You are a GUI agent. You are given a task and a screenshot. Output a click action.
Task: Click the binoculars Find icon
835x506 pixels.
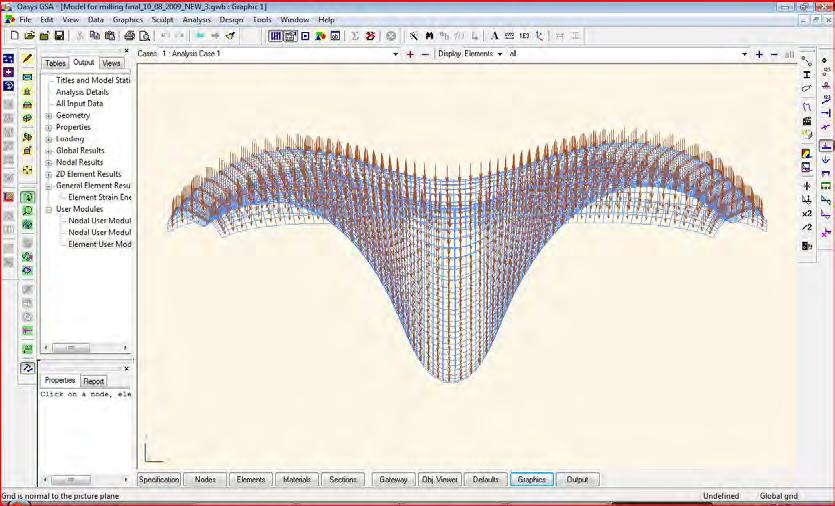click(429, 36)
